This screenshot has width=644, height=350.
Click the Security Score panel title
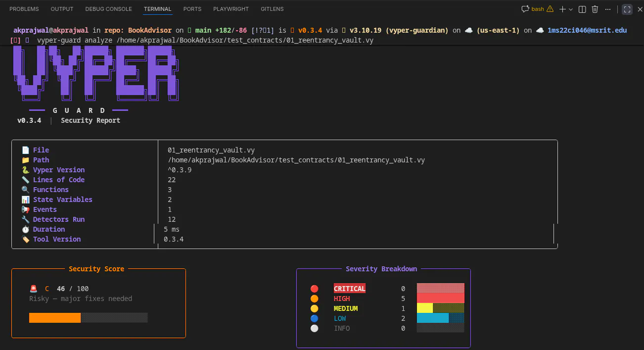pos(96,269)
